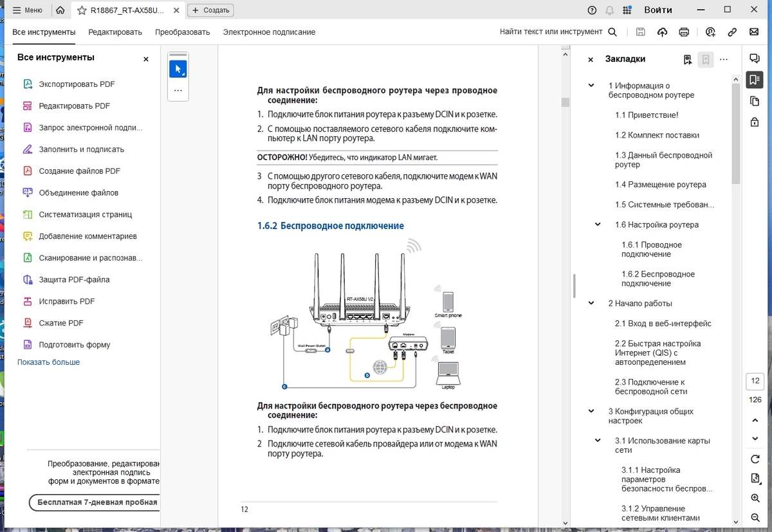Open the Редактировать tab
Viewport: 772px width, 532px height.
point(115,32)
